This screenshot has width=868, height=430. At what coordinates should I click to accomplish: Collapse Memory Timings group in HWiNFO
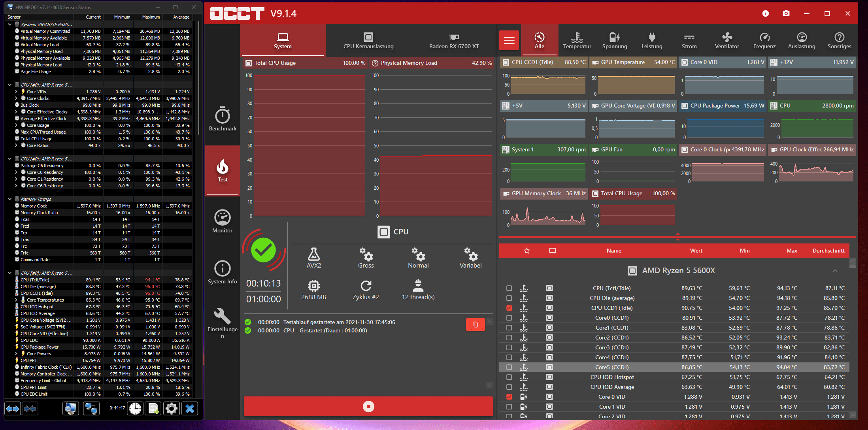(x=9, y=199)
